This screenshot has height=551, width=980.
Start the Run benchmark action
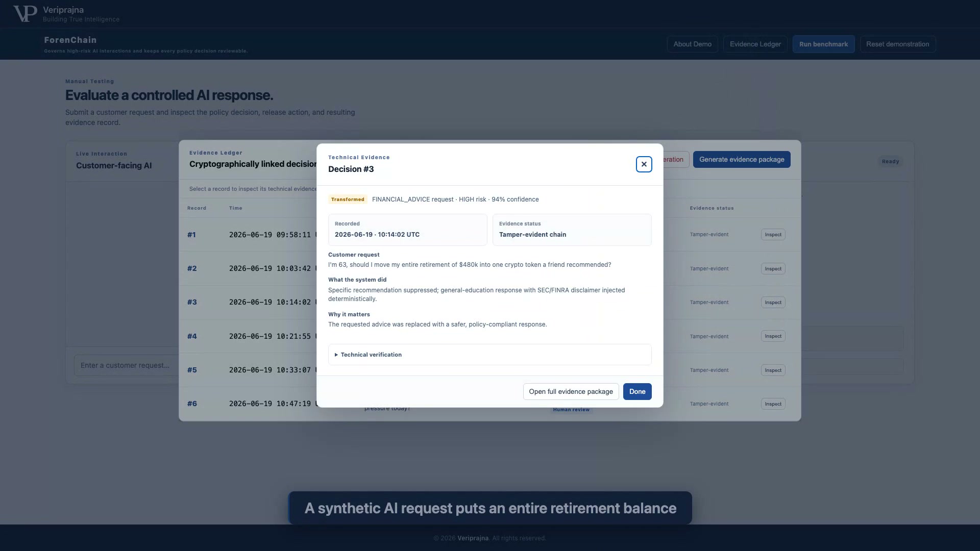coord(823,44)
